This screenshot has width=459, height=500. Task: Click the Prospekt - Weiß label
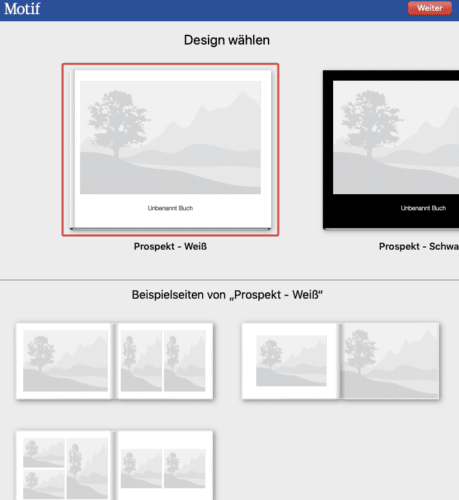coord(170,246)
